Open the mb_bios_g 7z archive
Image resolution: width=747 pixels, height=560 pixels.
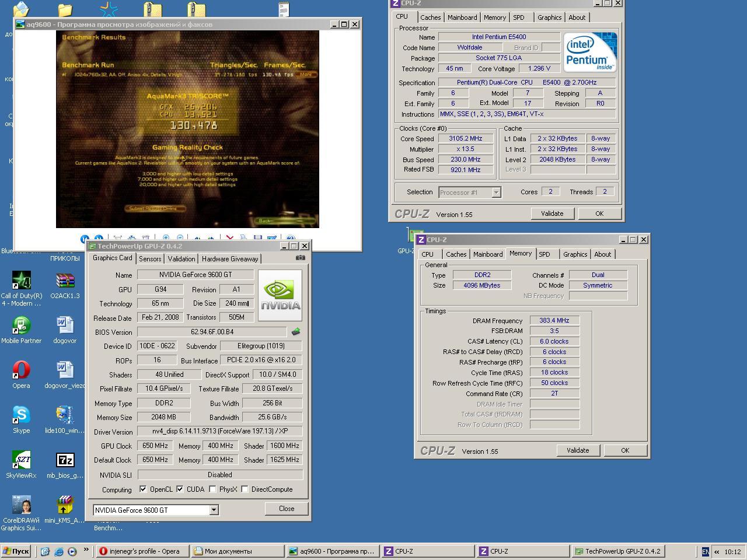[x=65, y=464]
